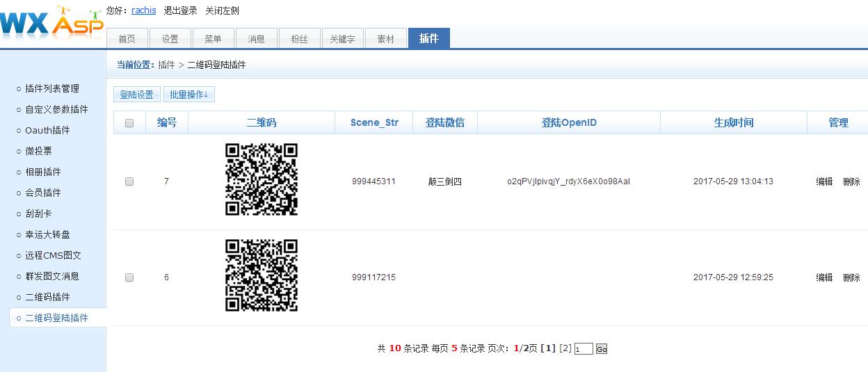Click 插件 in the breadcrumb
The height and width of the screenshot is (372, 868).
click(x=166, y=65)
